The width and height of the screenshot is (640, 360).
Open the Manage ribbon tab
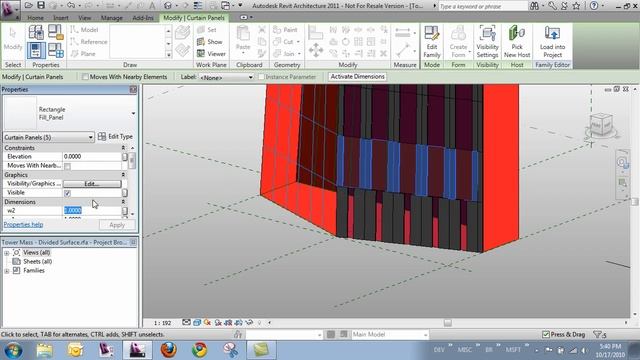pos(111,18)
